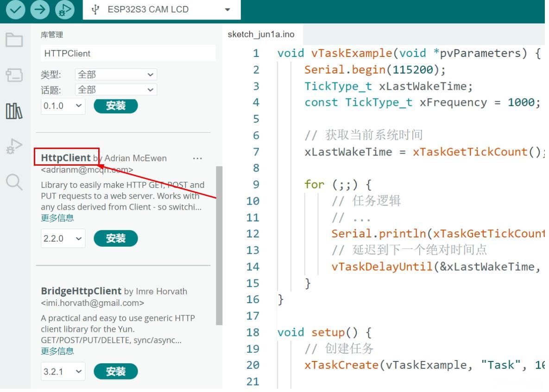Open the 类型 filter dropdown

pyautogui.click(x=116, y=75)
